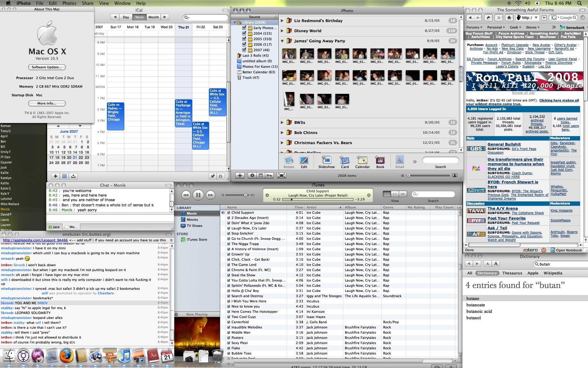Open Firefox from the Dock
This screenshot has height=368, width=588.
[66, 356]
